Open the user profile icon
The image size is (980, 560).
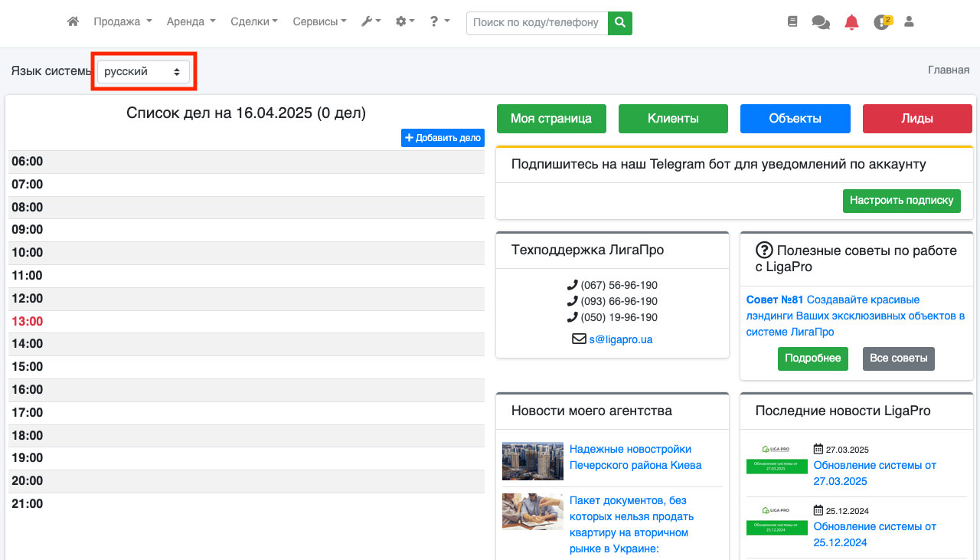(909, 22)
